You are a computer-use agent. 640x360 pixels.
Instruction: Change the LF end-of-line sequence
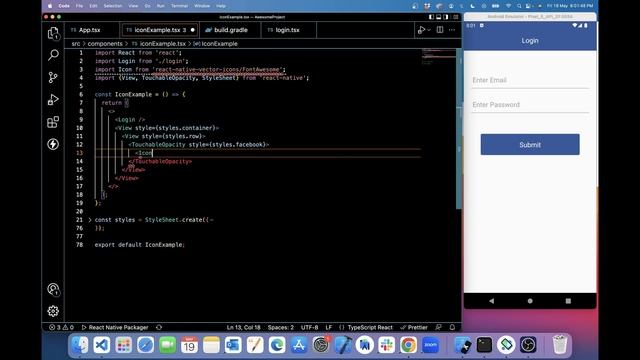click(x=329, y=327)
